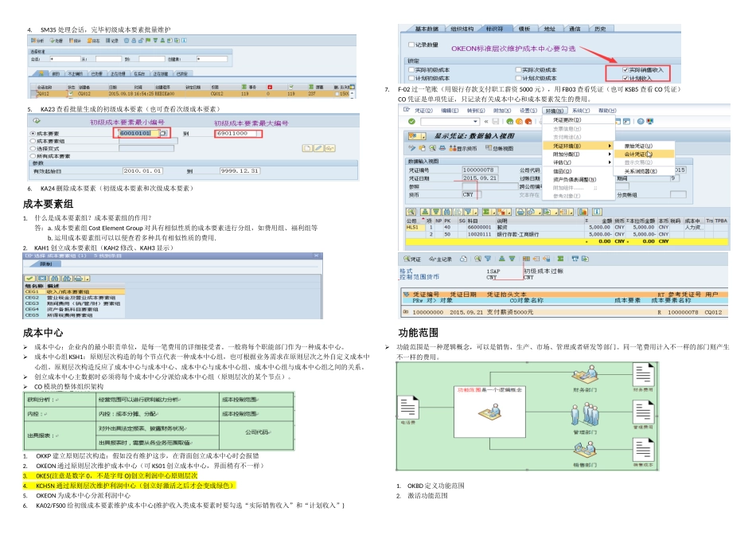Image resolution: width=756 pixels, height=535 pixels.
Task: Click the orange Exit icon in FB03 toolbar
Action: click(519, 121)
